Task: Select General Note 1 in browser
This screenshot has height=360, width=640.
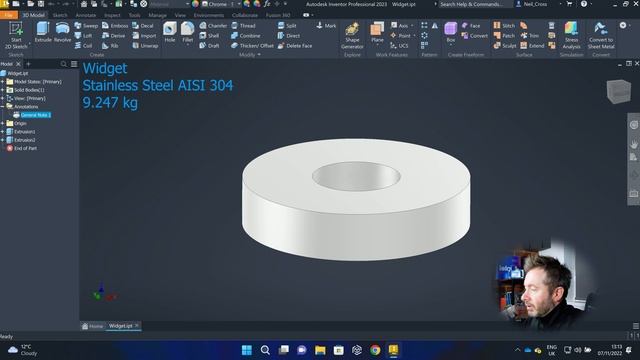Action: point(36,115)
